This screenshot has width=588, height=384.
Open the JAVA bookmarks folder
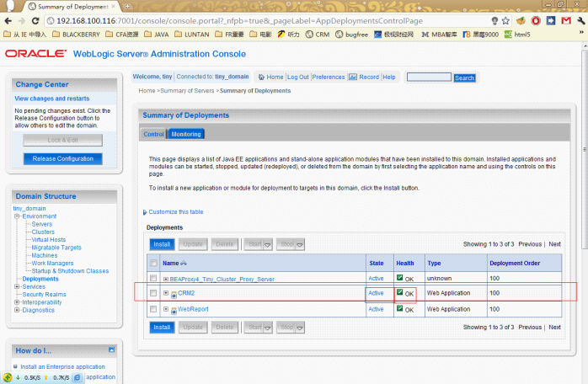[x=157, y=35]
